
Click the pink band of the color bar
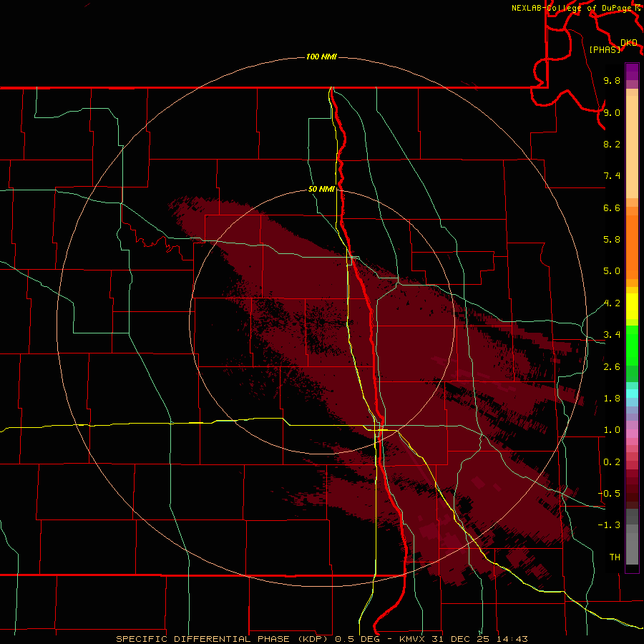(x=632, y=434)
